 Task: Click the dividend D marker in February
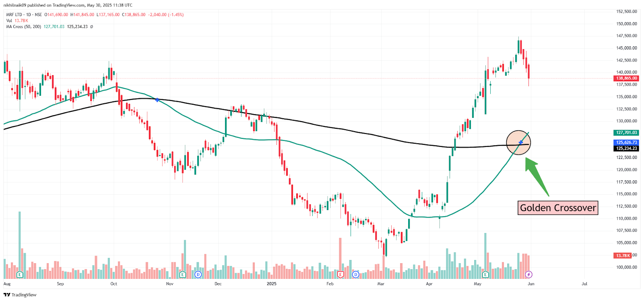coord(355,274)
